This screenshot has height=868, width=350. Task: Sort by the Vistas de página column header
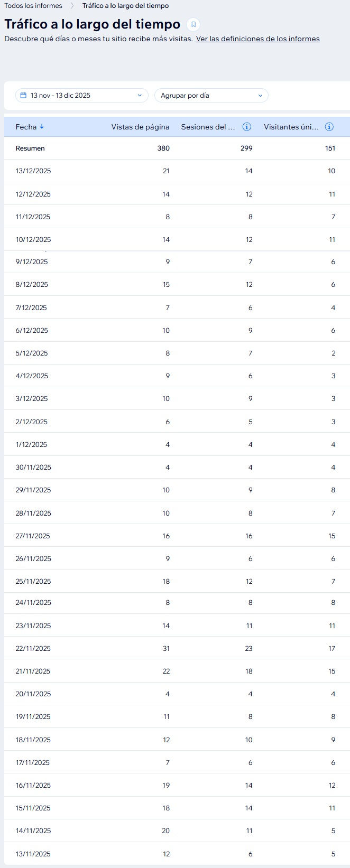140,127
